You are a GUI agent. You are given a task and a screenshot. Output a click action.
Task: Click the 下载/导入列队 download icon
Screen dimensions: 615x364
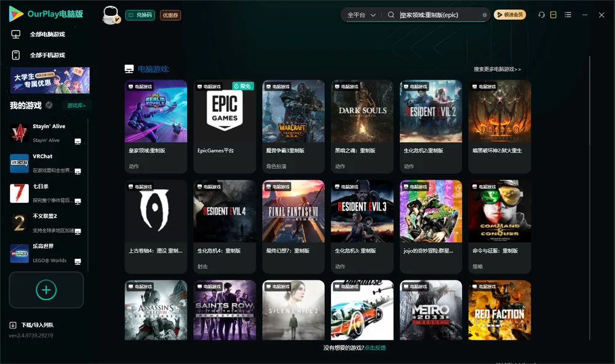(13, 325)
